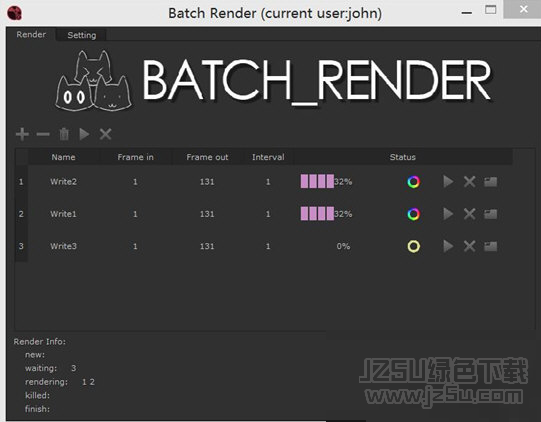The height and width of the screenshot is (422, 541).
Task: Click the Frame out column header
Action: pos(207,157)
